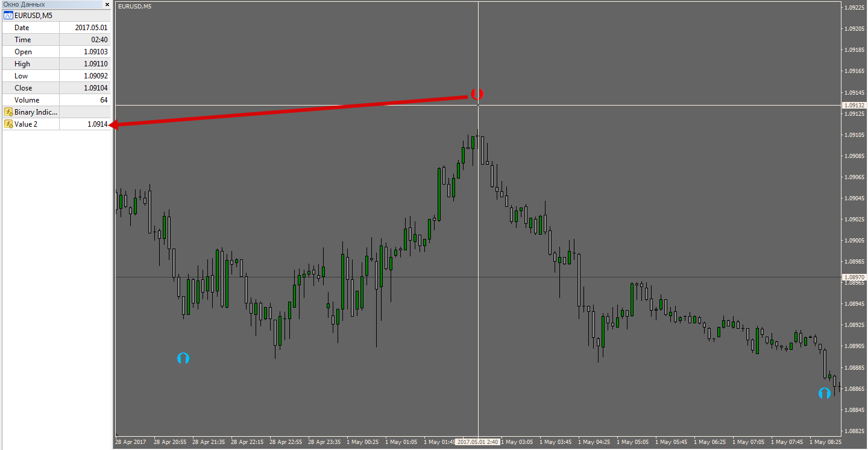Click the 1.08825 price scale label
Viewport: 868px width, 450px height.
(x=855, y=431)
